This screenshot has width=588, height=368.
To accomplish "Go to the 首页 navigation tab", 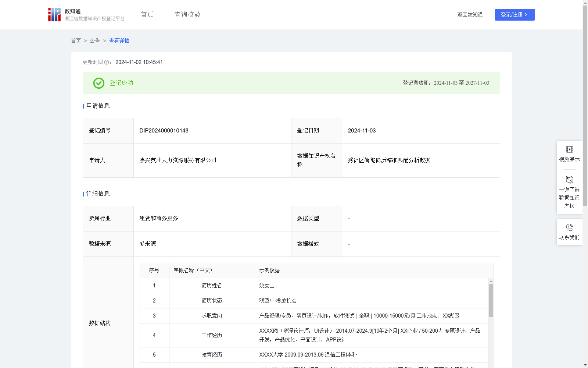I will [147, 15].
